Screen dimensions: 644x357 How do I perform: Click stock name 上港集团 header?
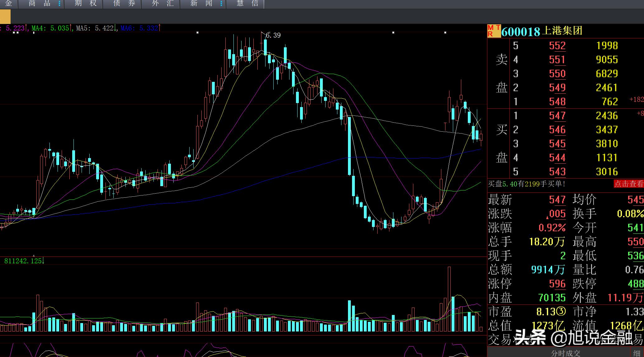(562, 31)
